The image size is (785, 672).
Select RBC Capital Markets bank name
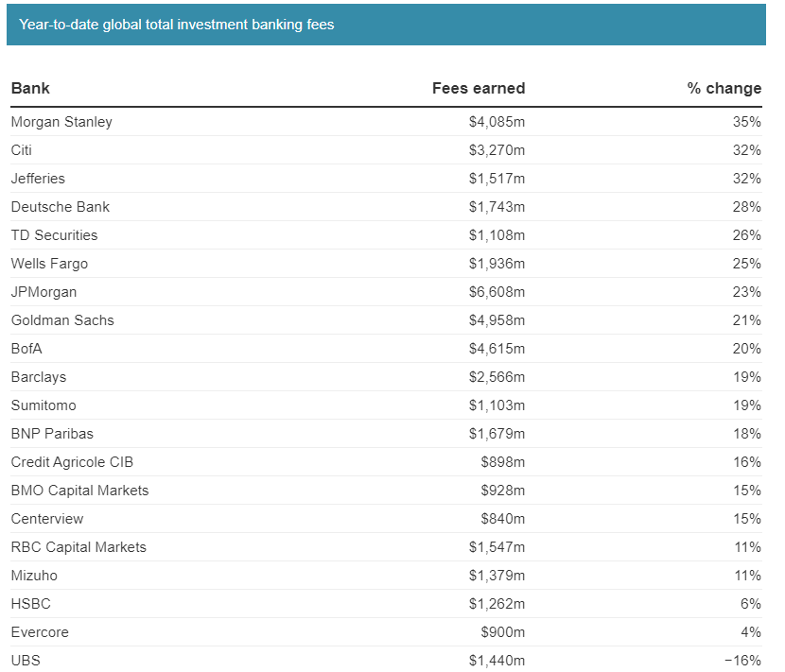[x=78, y=547]
